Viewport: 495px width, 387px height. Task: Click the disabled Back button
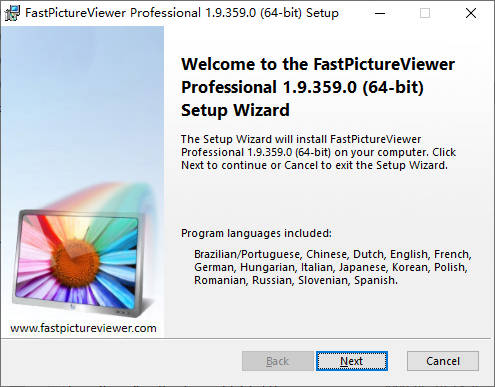coord(277,361)
